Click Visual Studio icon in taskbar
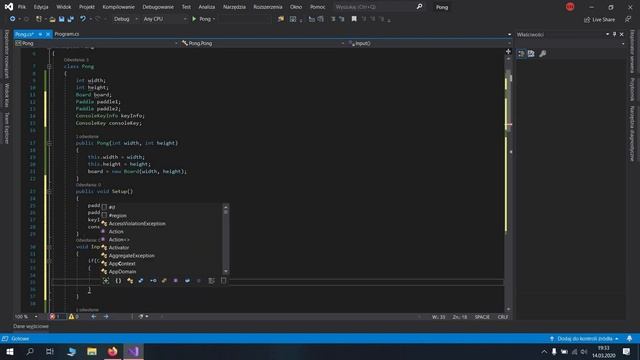640x360 pixels. tap(133, 351)
